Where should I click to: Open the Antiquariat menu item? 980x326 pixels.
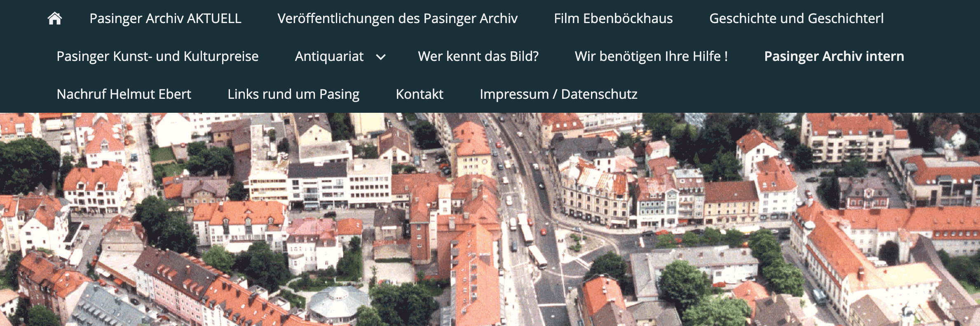(329, 56)
